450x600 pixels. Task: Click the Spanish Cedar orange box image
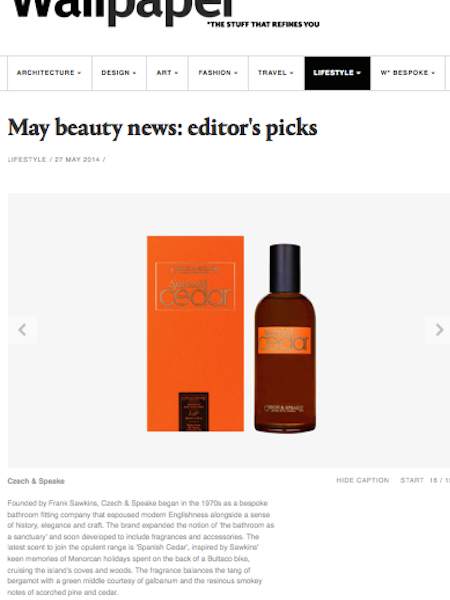196,334
